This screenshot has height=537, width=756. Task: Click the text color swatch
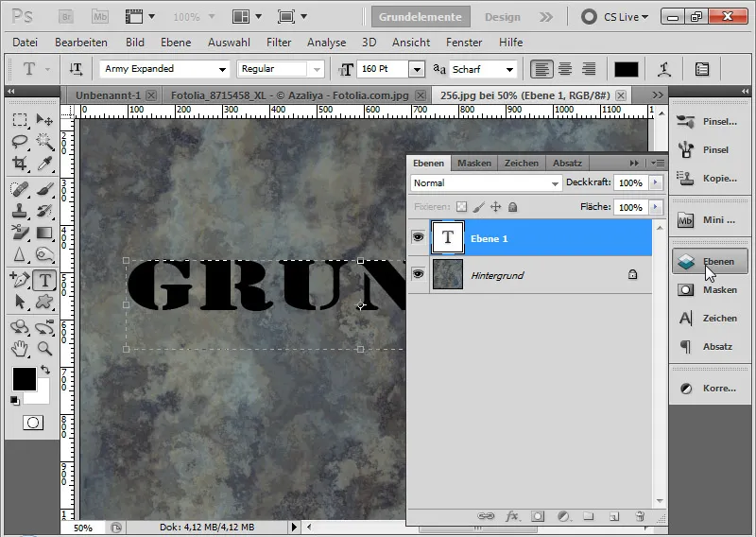[x=626, y=69]
